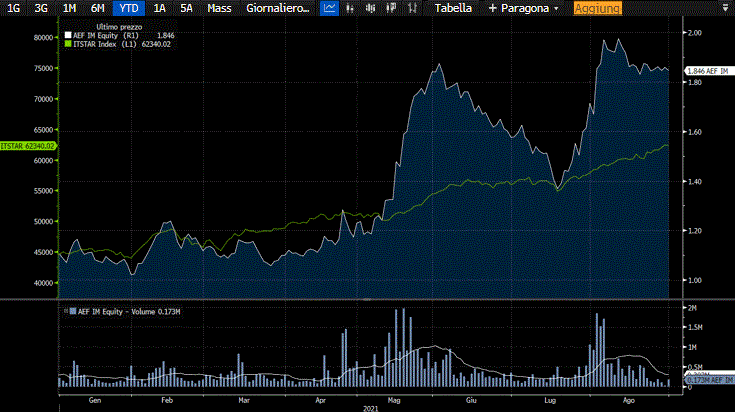Switch to the second chart style icon
The image size is (735, 412).
tap(349, 8)
